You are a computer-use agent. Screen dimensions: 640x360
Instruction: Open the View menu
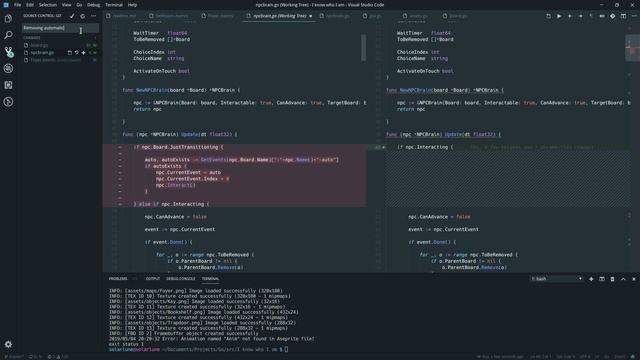[67, 5]
